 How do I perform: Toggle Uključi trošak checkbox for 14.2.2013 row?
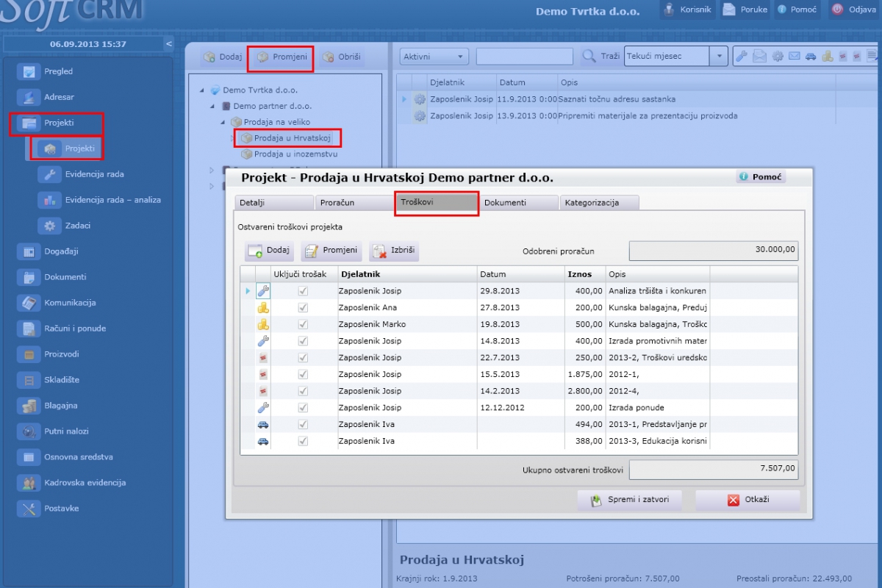303,391
